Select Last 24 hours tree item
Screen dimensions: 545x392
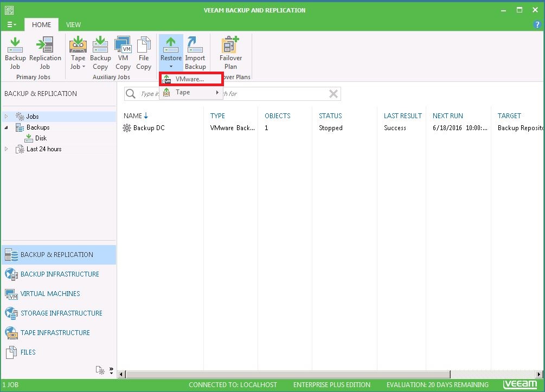[x=44, y=149]
